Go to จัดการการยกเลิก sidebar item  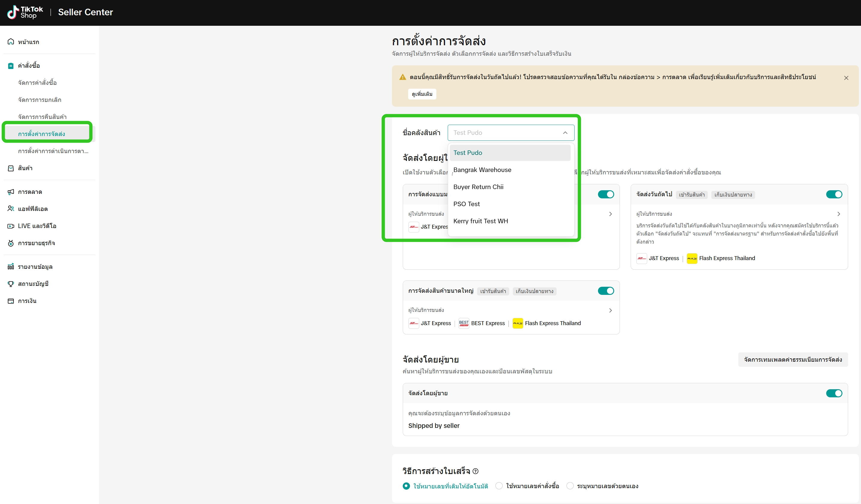(40, 100)
